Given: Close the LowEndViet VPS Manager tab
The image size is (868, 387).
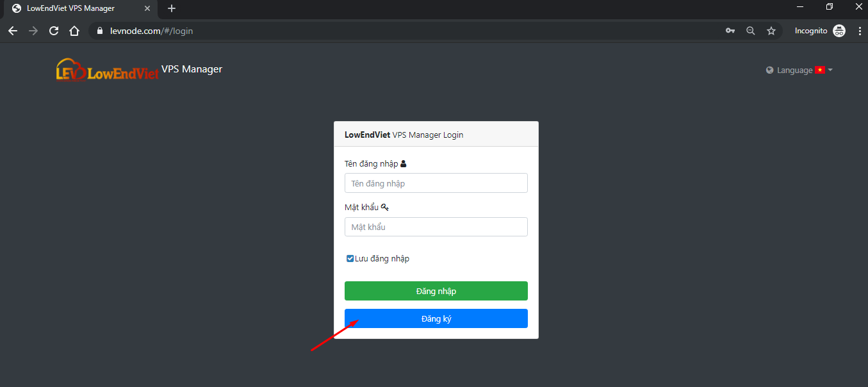Looking at the screenshot, I should 147,8.
